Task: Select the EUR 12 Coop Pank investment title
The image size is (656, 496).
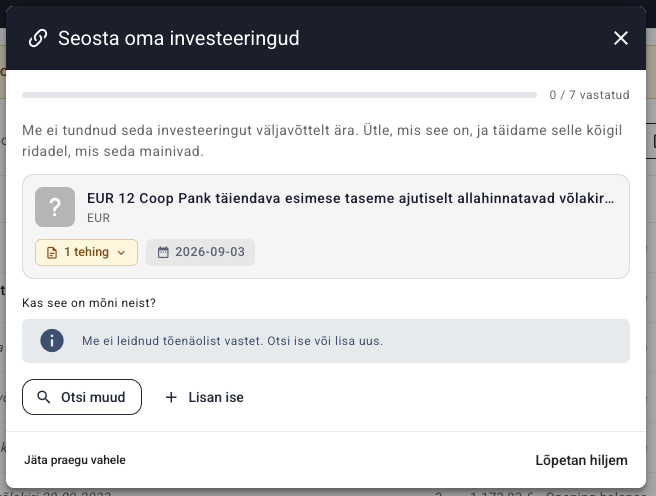Action: point(351,198)
